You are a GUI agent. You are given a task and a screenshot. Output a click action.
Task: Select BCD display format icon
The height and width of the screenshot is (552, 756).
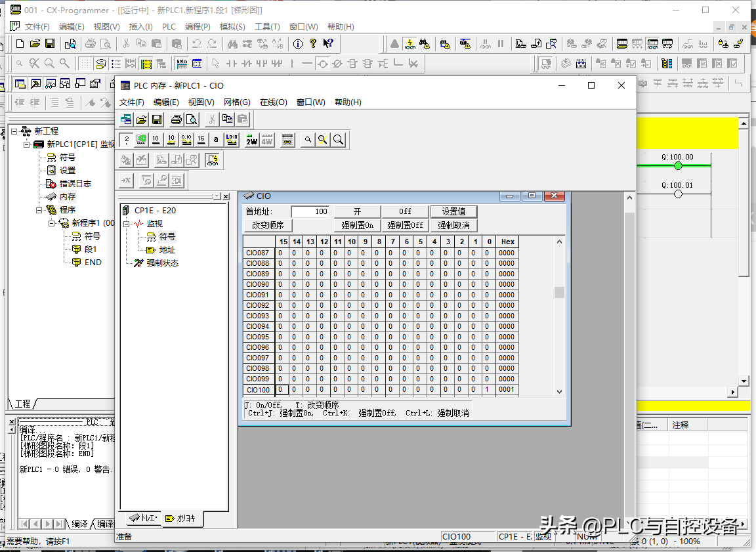click(141, 140)
